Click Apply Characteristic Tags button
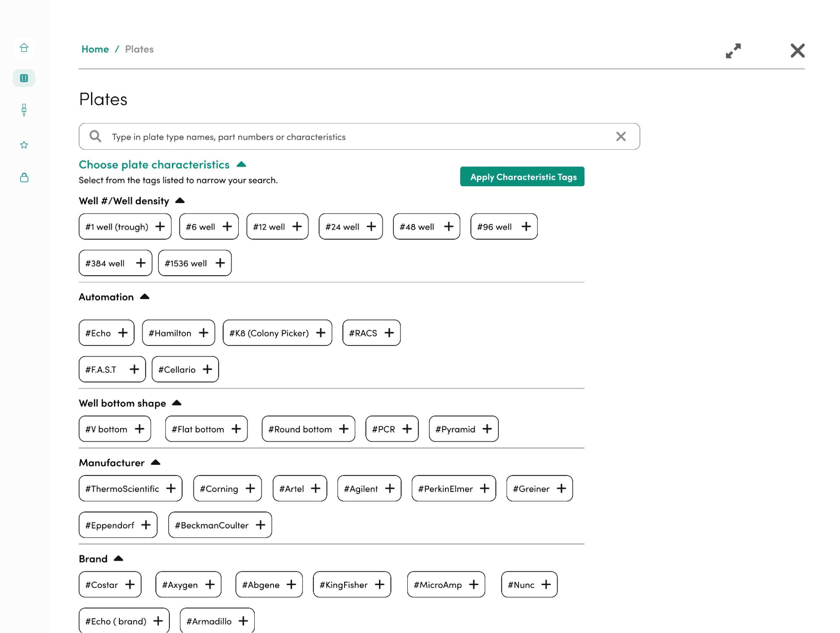Viewport: 840px width, 633px height. click(522, 177)
